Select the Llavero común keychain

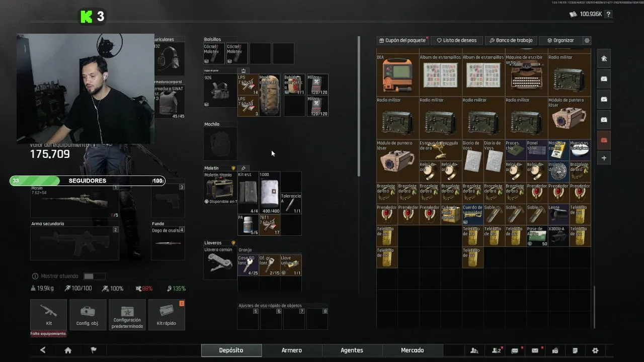220,263
